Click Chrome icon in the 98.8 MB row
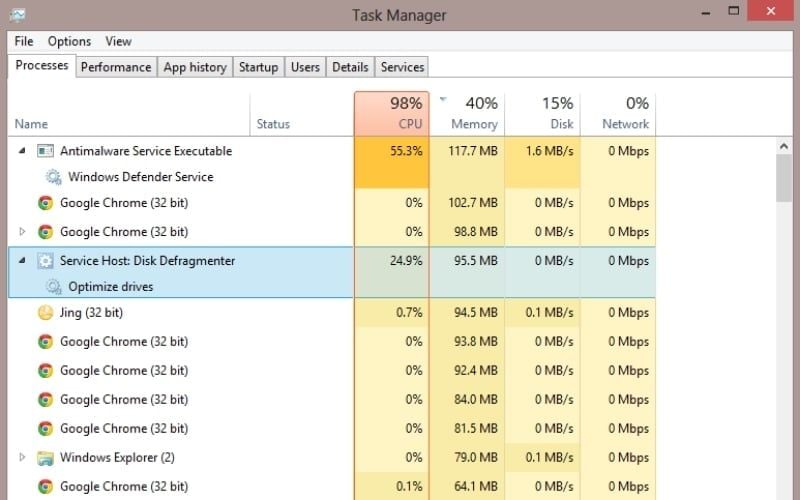800x500 pixels. (x=45, y=232)
